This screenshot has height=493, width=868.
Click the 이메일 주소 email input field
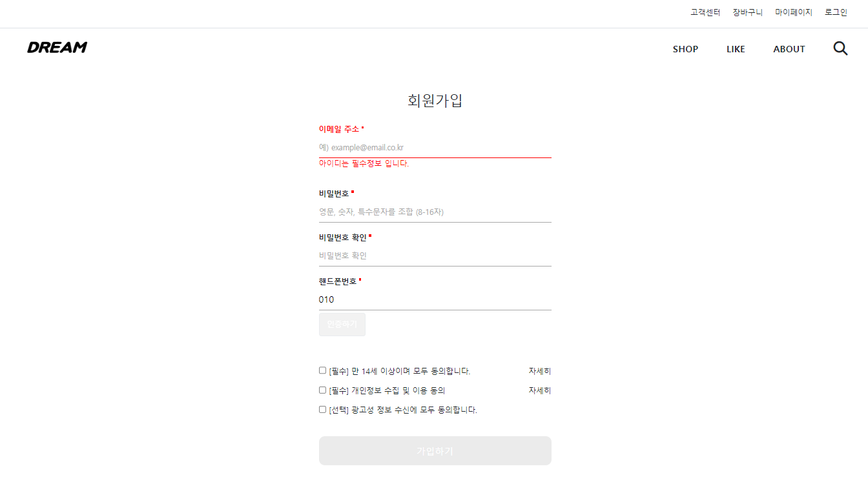(x=435, y=147)
